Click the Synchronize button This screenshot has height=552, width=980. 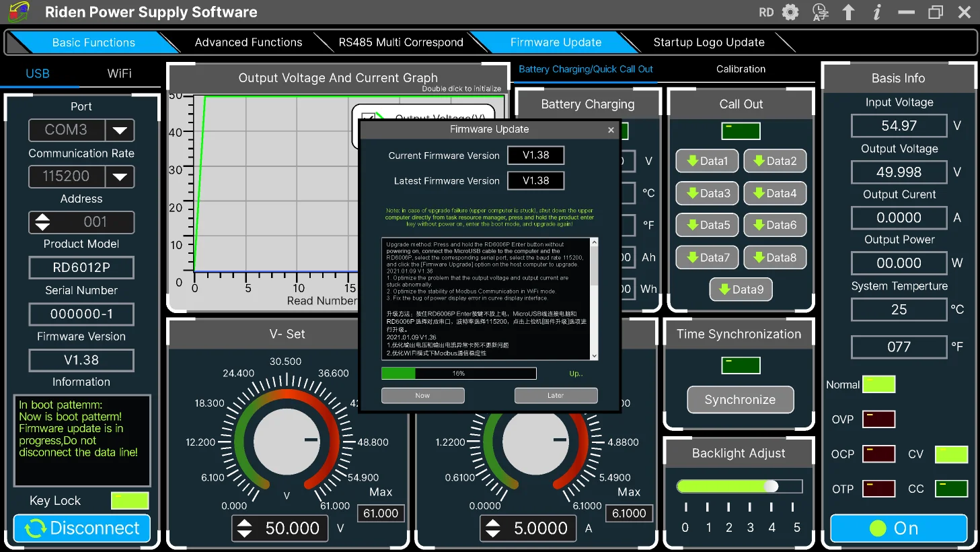pyautogui.click(x=740, y=400)
